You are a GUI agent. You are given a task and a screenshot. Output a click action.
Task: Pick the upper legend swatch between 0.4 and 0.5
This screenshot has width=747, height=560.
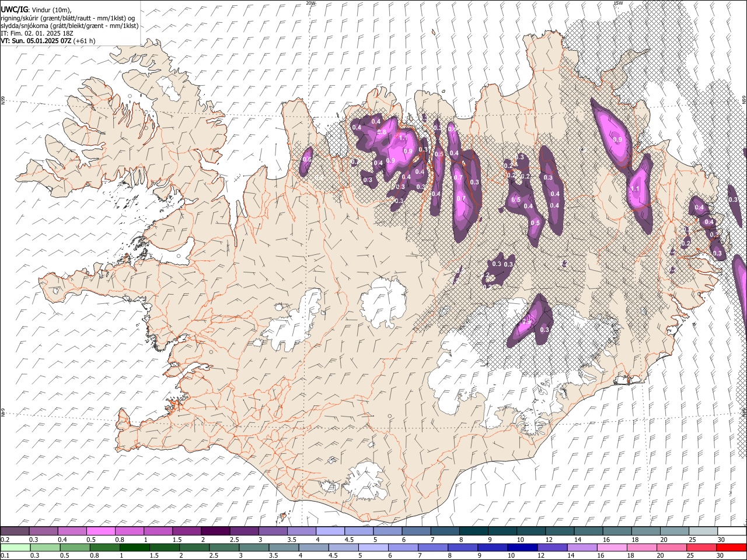coord(72,531)
